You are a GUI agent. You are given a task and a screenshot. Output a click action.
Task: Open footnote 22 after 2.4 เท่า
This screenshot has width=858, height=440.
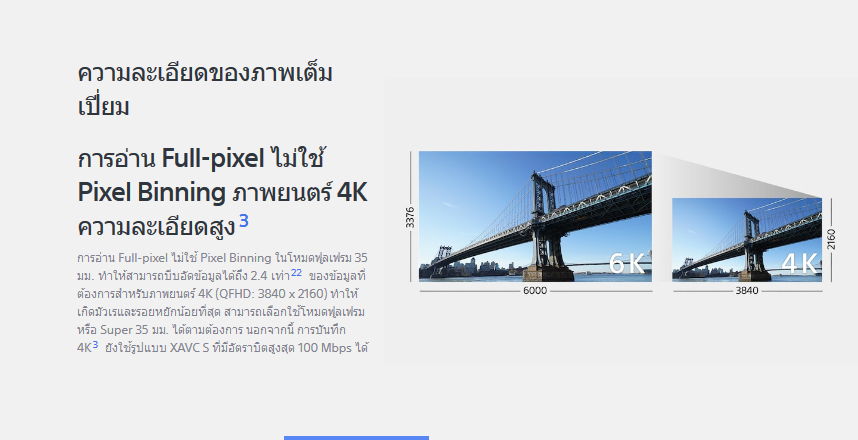pos(296,273)
